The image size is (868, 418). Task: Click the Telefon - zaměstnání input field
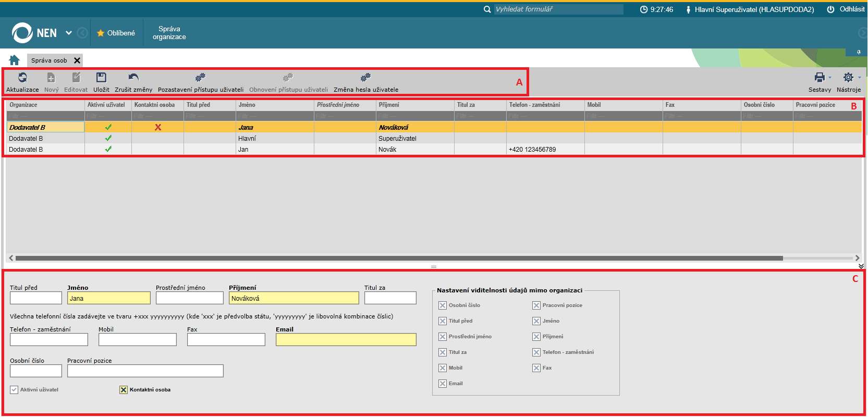pyautogui.click(x=49, y=340)
